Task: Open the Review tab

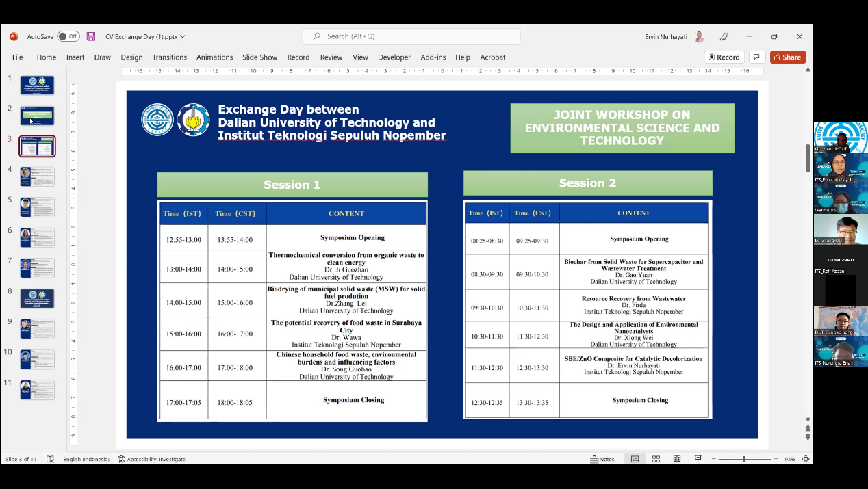Action: pyautogui.click(x=331, y=57)
